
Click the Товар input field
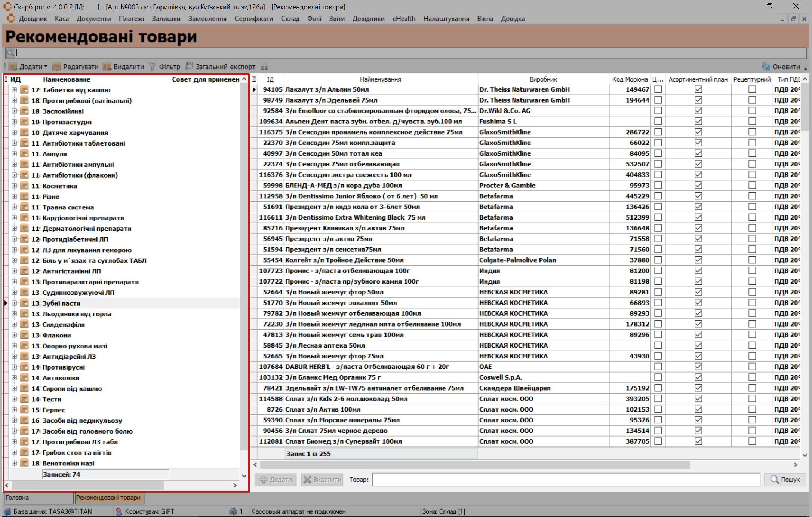[x=566, y=480]
